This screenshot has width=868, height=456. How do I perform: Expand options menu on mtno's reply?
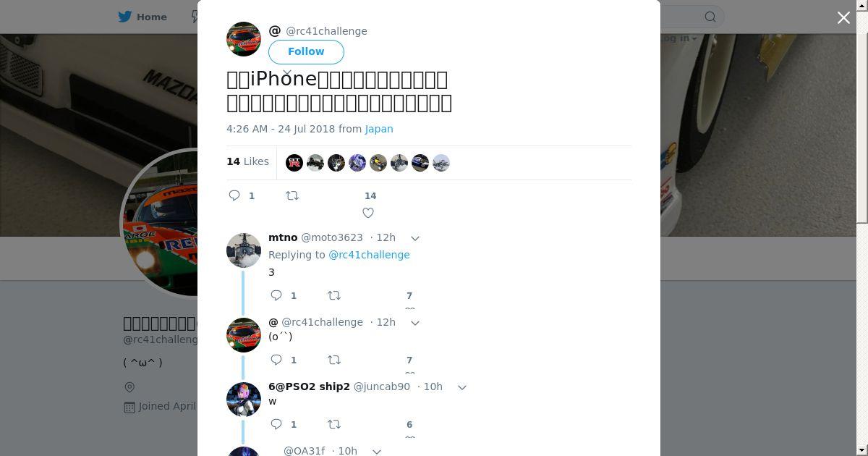pyautogui.click(x=415, y=238)
